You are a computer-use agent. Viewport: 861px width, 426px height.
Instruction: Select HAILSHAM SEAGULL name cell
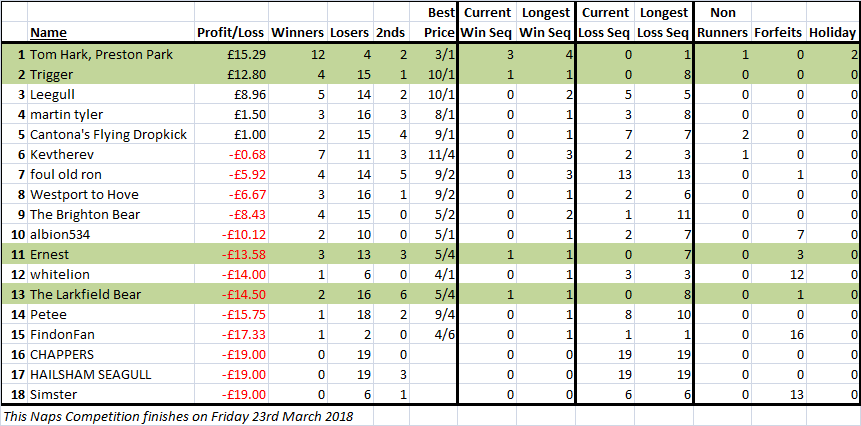click(111, 375)
